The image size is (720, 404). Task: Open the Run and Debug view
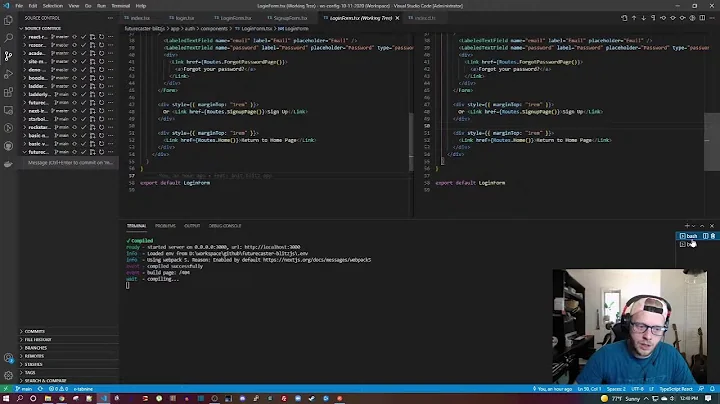coord(8,74)
